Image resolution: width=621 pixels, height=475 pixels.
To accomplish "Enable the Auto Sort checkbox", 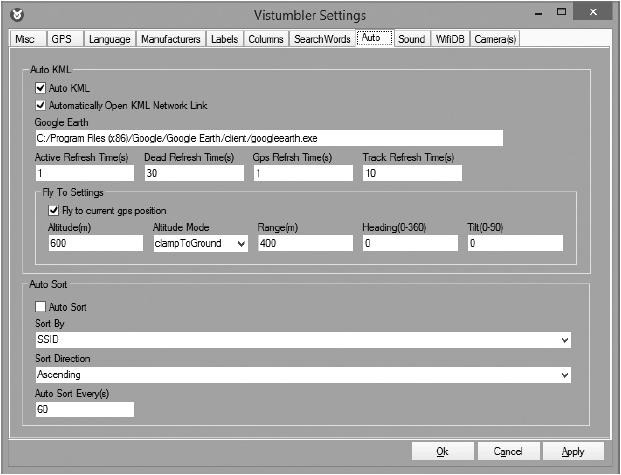I will [41, 307].
